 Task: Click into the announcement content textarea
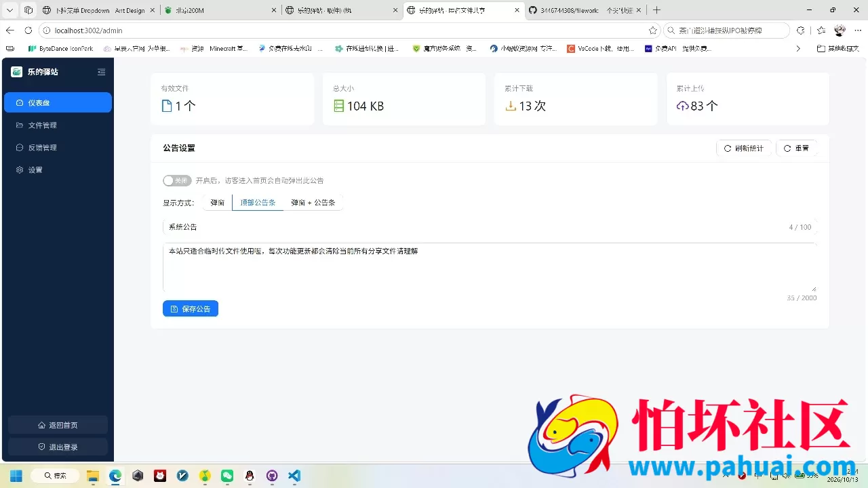(x=490, y=267)
